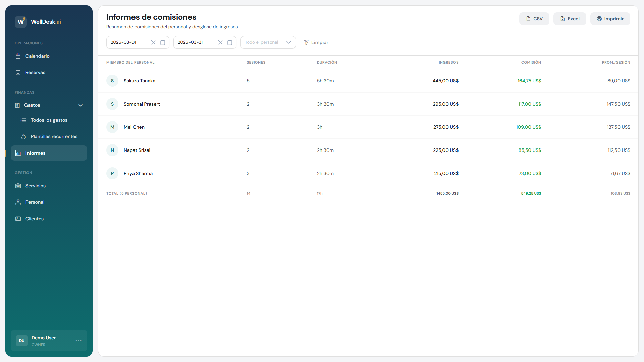Click the WellDesk.ai logo
Screen dimensions: 644x362
pos(38,22)
